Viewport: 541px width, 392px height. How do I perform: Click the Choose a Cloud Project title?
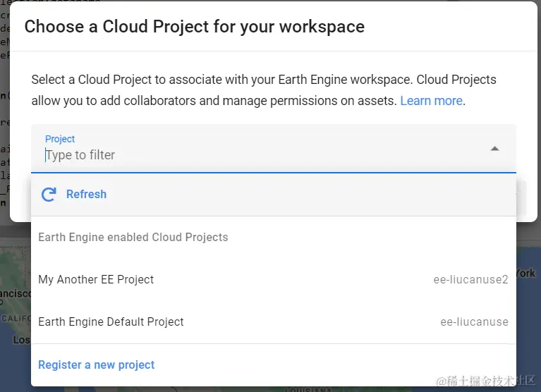click(195, 27)
